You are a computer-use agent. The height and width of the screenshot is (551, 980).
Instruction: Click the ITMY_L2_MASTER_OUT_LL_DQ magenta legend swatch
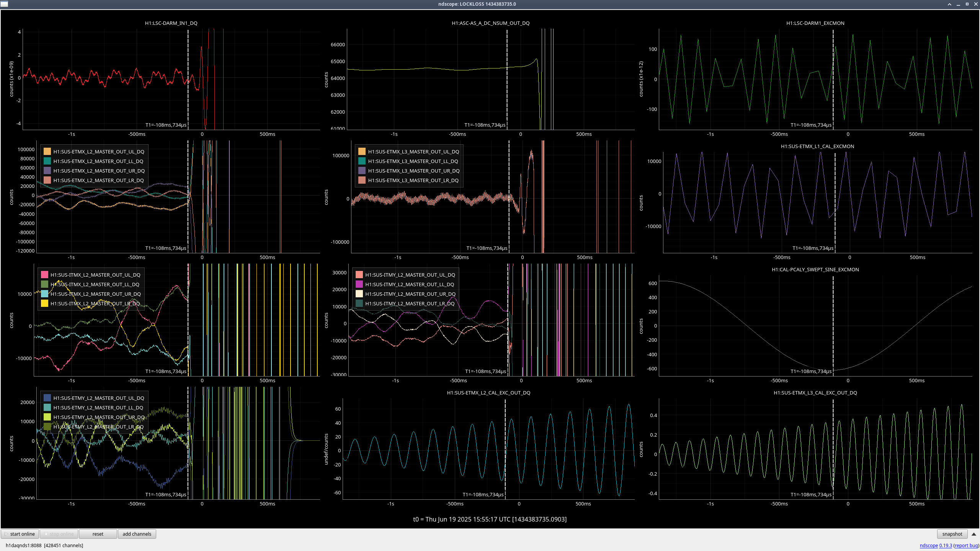click(359, 284)
